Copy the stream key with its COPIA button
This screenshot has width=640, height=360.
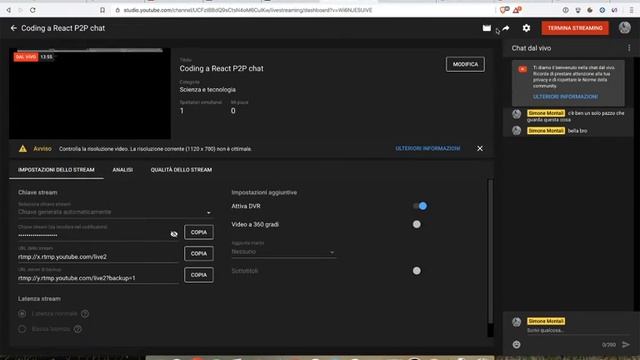[199, 232]
